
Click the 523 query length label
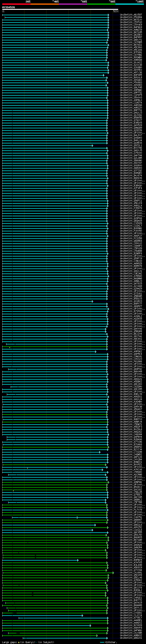(115, 11)
